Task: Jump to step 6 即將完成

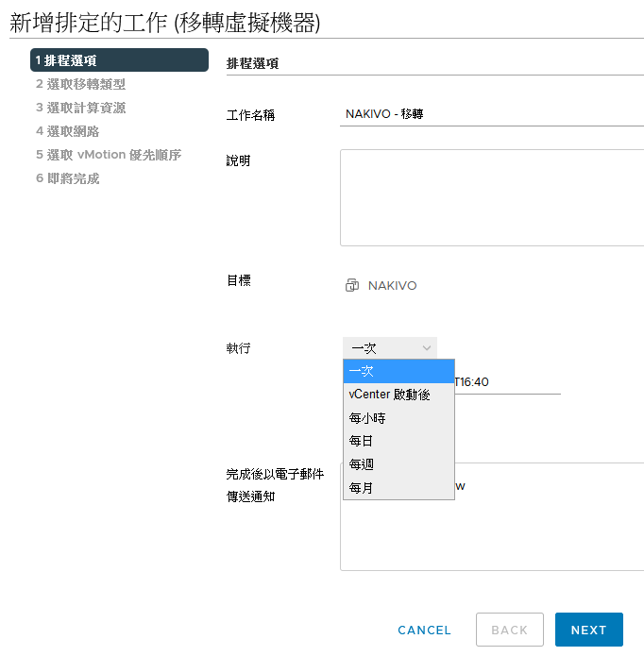Action: (67, 178)
